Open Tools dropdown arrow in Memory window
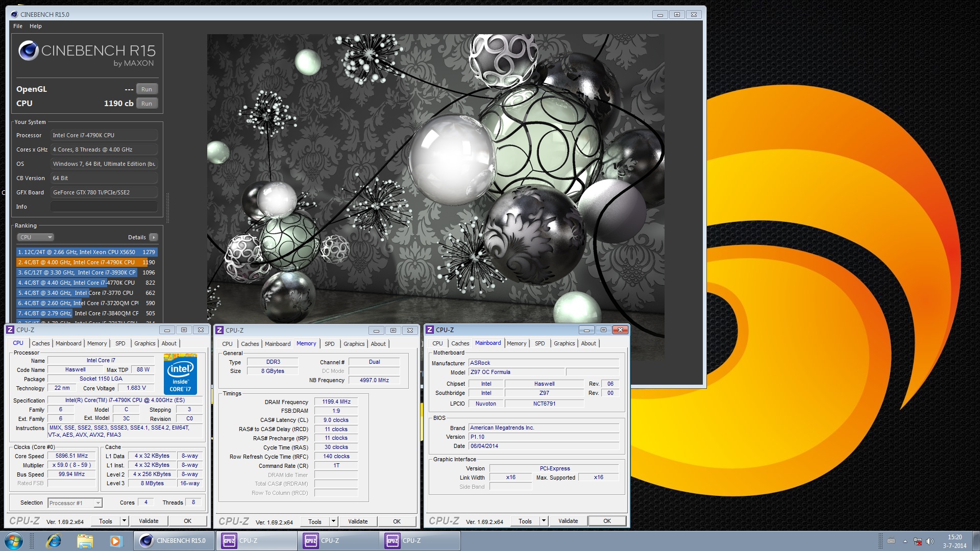 [x=333, y=521]
